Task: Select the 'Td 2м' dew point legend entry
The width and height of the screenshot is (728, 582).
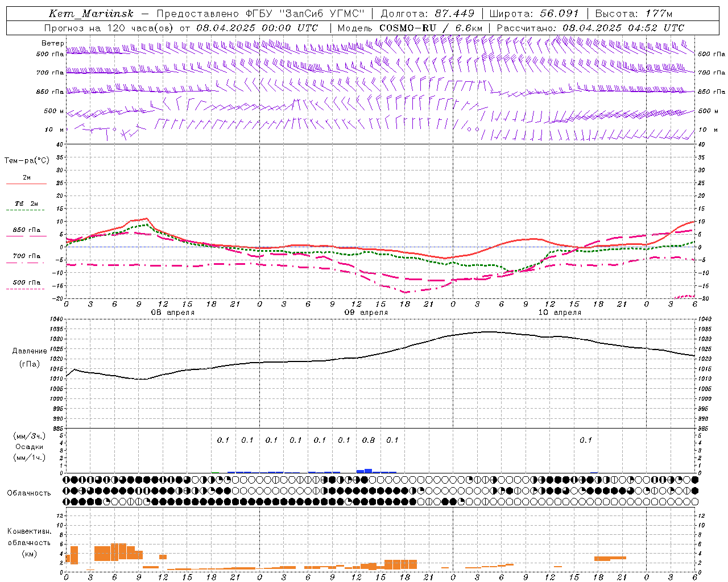Action: coord(27,203)
